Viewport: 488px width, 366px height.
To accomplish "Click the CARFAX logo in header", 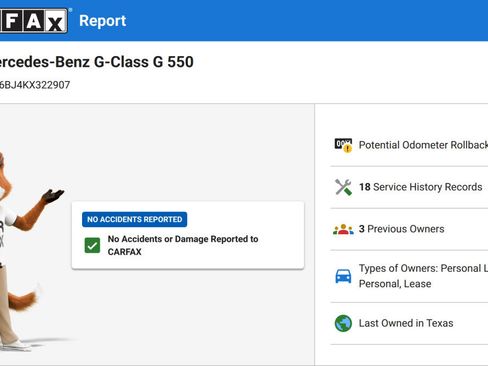I will pyautogui.click(x=34, y=21).
